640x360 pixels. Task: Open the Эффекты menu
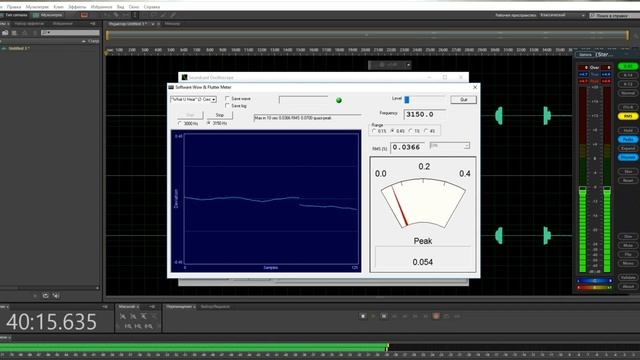tap(77, 7)
